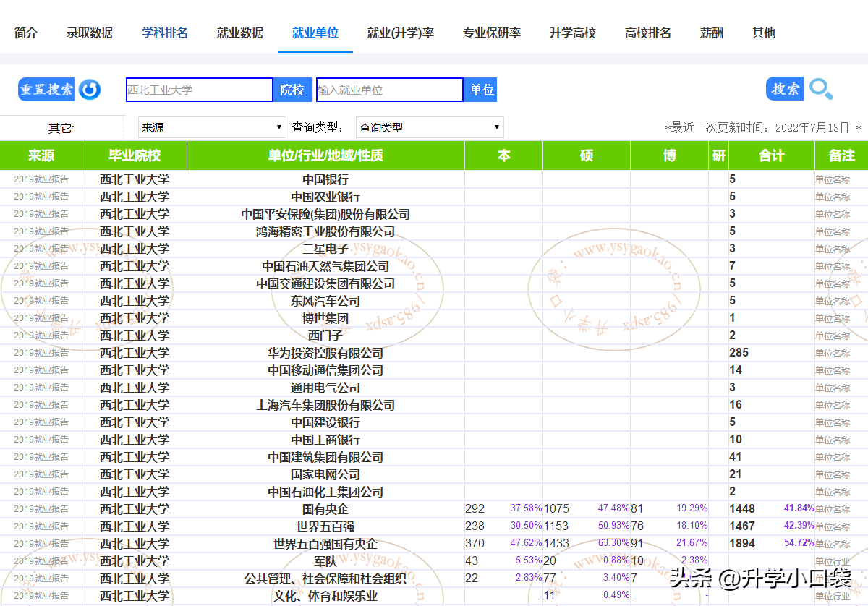Click the 备注 column header
Image resolution: width=868 pixels, height=606 pixels.
pos(842,155)
